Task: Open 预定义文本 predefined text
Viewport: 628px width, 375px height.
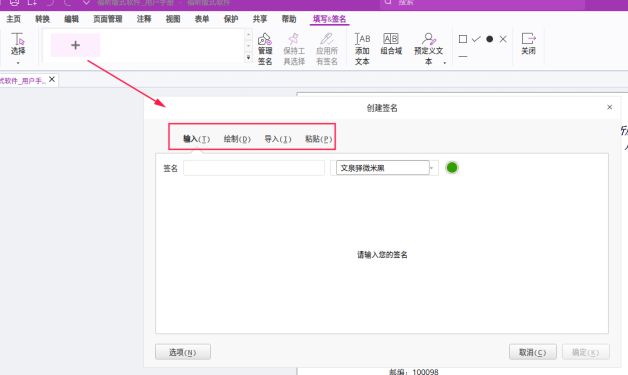Action: coord(428,49)
